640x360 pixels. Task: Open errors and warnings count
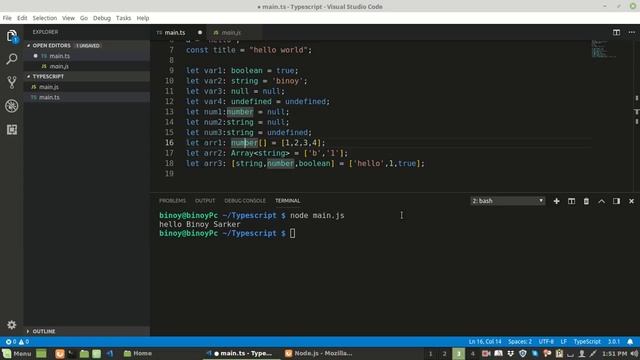(x=17, y=342)
